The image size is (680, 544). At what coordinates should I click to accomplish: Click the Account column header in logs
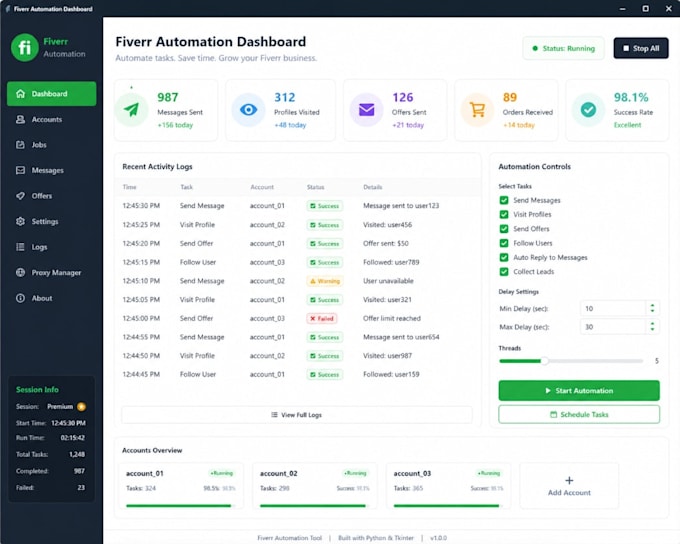pos(262,187)
